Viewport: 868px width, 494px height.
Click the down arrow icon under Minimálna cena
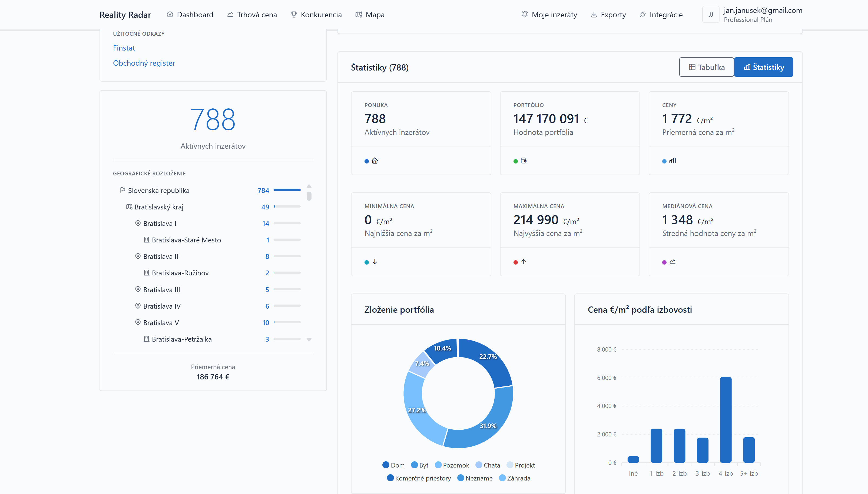point(375,262)
